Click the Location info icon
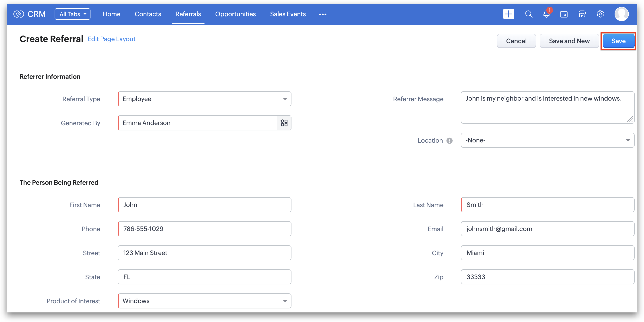The width and height of the screenshot is (644, 322). point(449,141)
